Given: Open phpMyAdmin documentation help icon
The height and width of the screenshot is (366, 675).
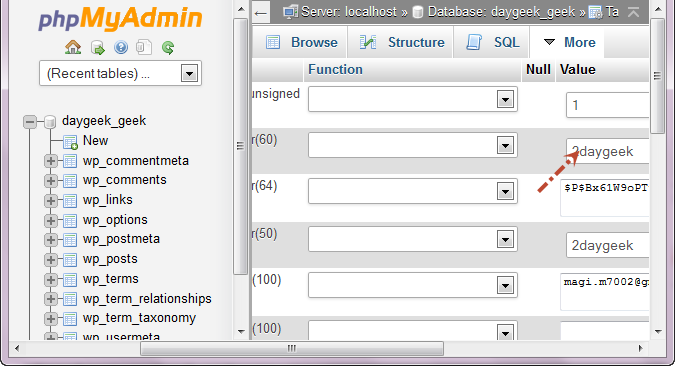Looking at the screenshot, I should [121, 47].
